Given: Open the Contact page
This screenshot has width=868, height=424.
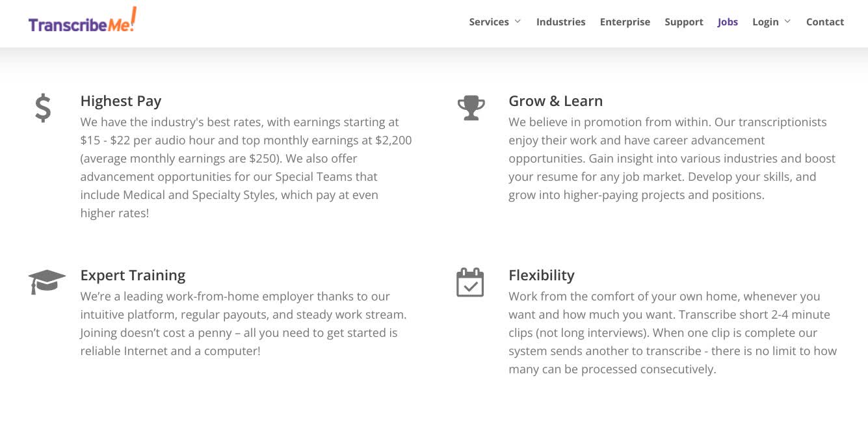Looking at the screenshot, I should point(825,22).
